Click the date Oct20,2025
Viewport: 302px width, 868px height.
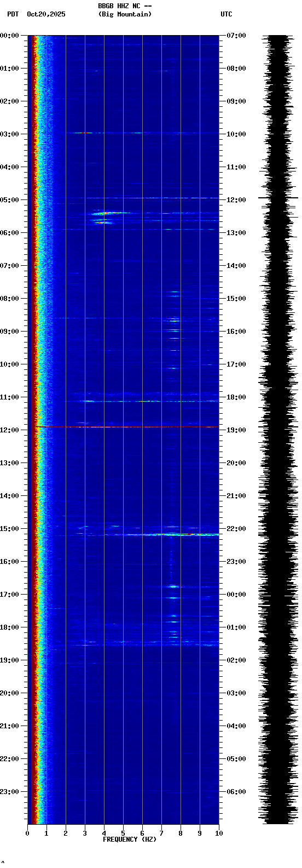46,14
